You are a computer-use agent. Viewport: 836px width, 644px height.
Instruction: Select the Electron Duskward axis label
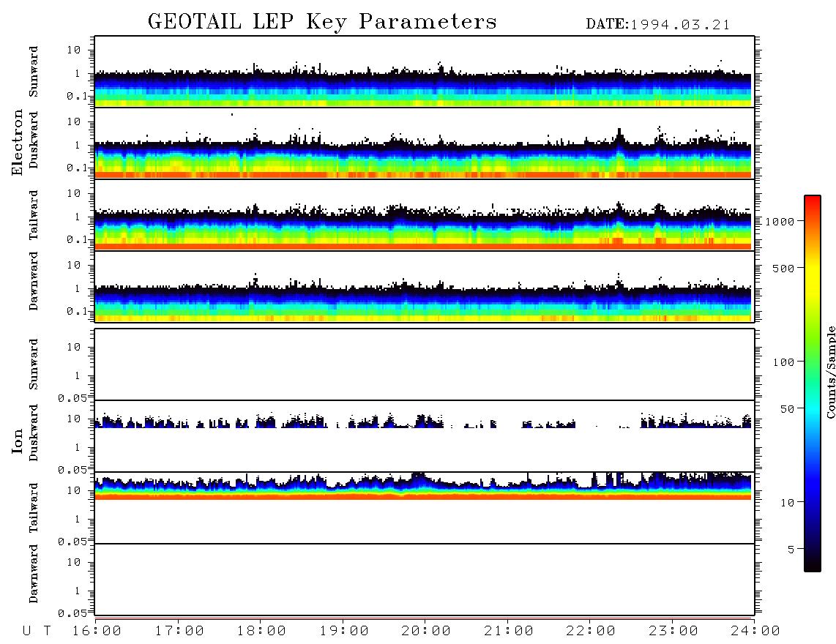tap(34, 140)
